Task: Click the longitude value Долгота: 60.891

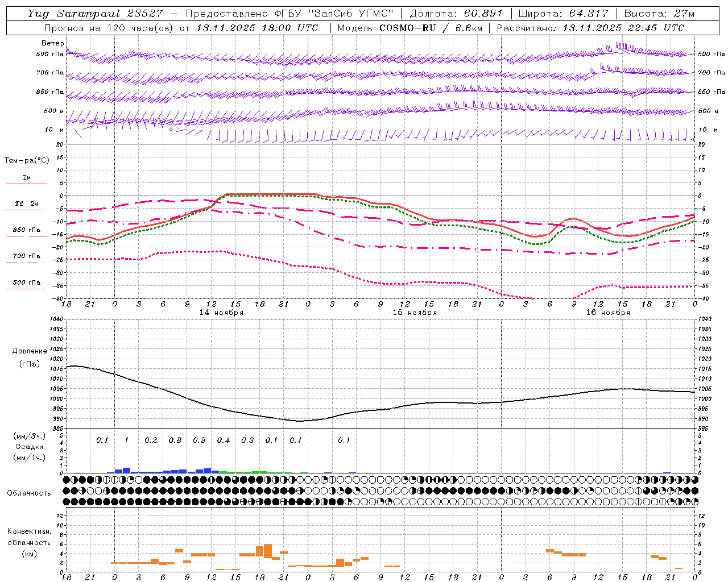Action: 456,14
